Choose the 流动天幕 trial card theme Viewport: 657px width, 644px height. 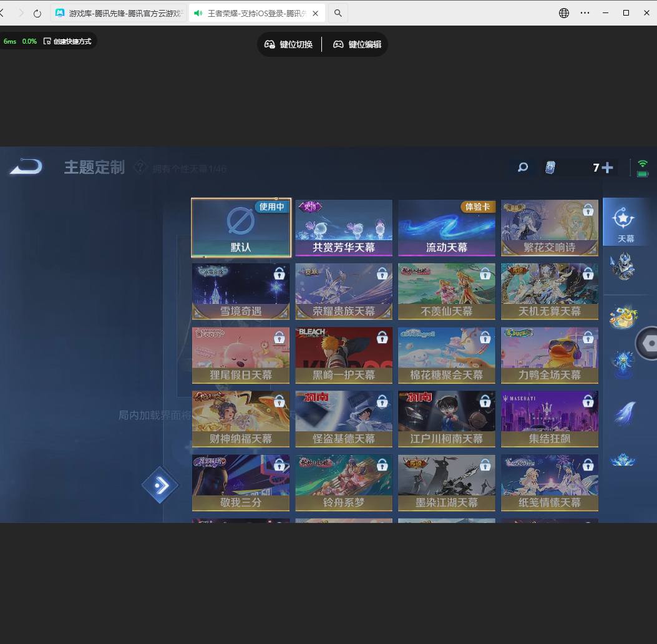coord(447,228)
